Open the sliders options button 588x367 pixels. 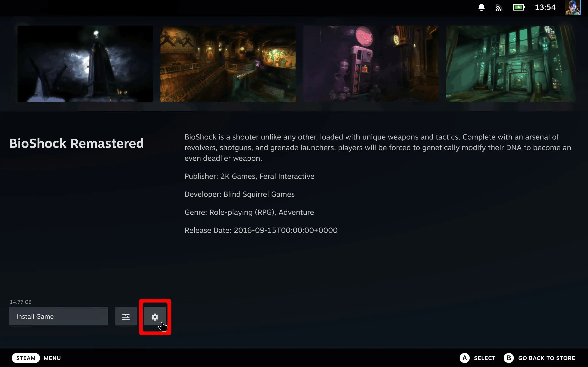tap(126, 316)
